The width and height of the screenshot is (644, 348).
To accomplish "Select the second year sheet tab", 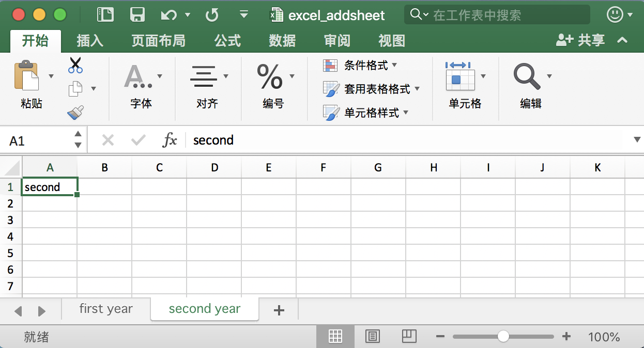I will click(x=205, y=309).
